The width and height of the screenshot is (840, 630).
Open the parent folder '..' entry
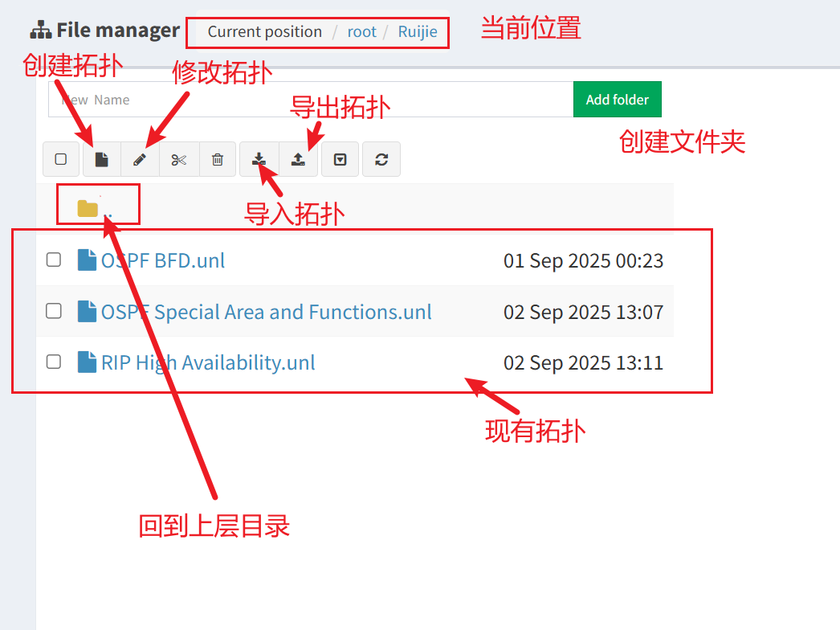[95, 208]
